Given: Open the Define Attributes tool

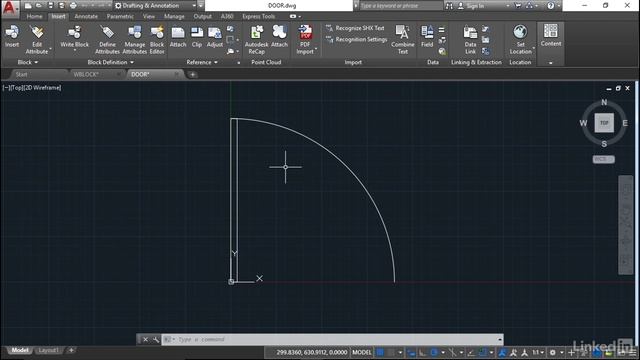Looking at the screenshot, I should pos(107,40).
